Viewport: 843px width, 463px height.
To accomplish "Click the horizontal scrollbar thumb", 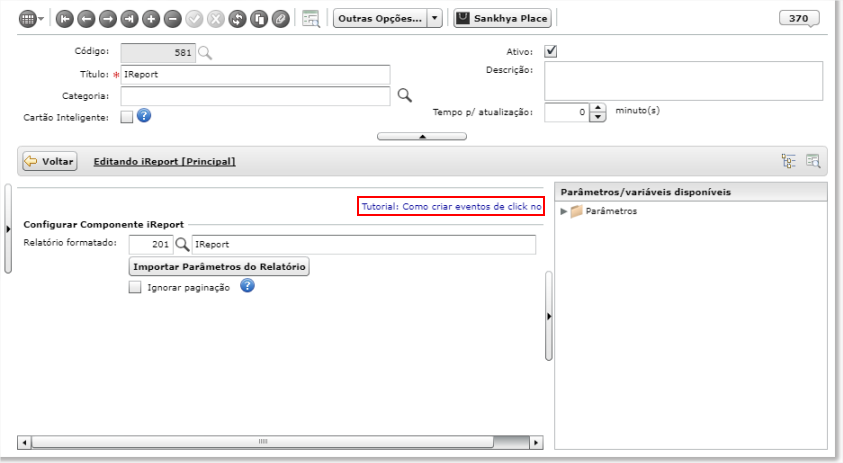I will coord(262,442).
